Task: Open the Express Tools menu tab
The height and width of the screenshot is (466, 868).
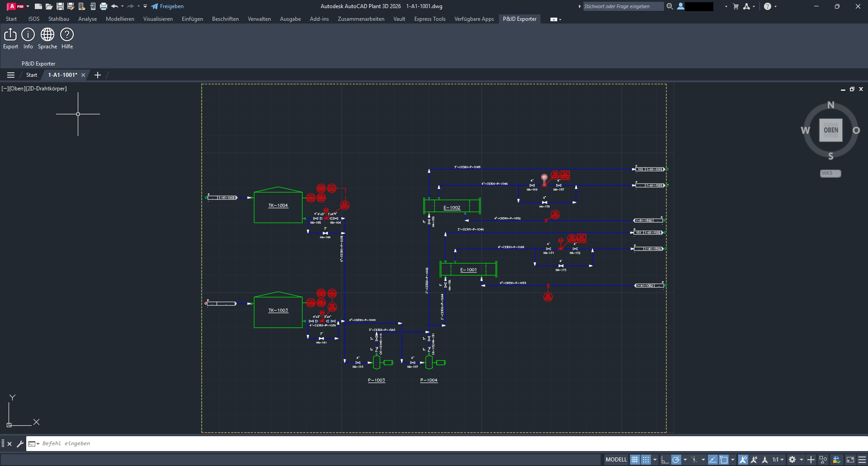Action: [x=429, y=19]
